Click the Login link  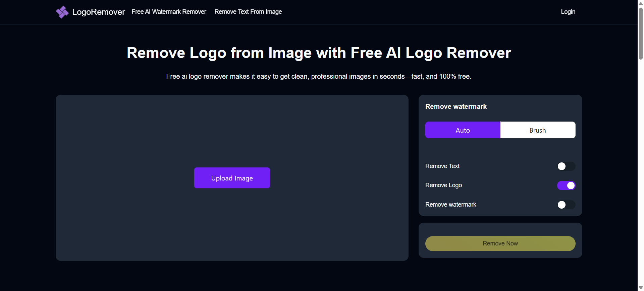pos(568,12)
